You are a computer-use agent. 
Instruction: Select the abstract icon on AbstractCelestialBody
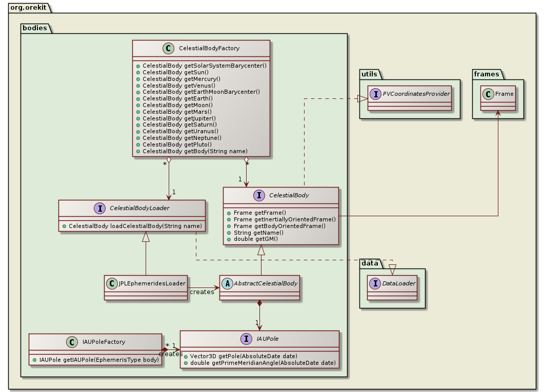(228, 282)
